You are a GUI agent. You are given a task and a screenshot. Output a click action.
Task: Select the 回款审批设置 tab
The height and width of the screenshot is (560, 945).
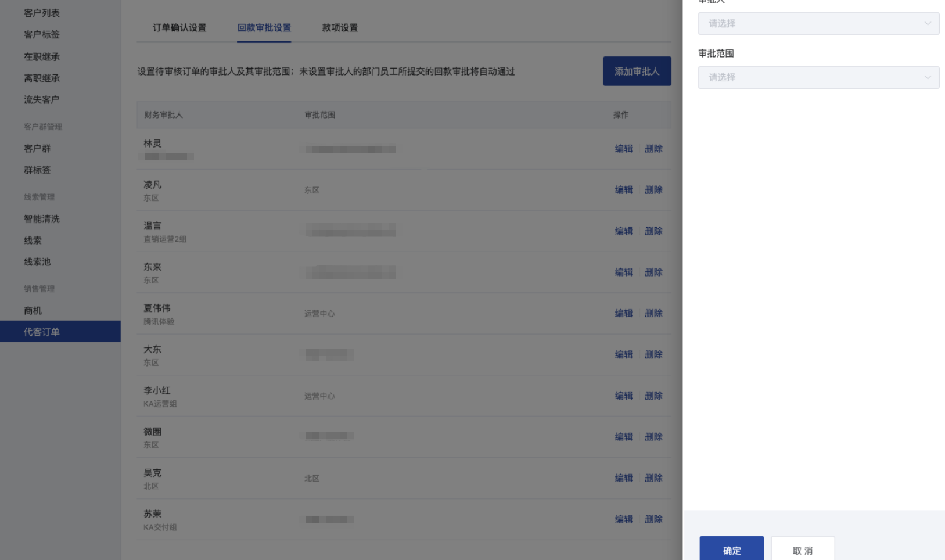(264, 28)
